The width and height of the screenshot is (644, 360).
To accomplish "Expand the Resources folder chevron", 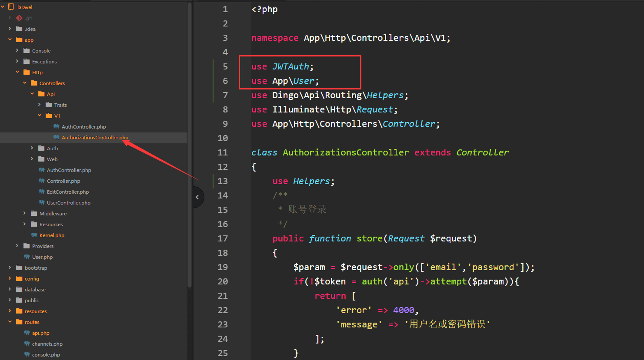I will (x=24, y=224).
